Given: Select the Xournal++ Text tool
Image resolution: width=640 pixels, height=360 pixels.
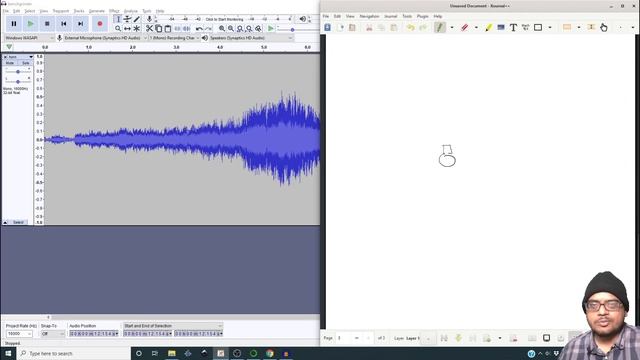Looking at the screenshot, I should click(513, 27).
